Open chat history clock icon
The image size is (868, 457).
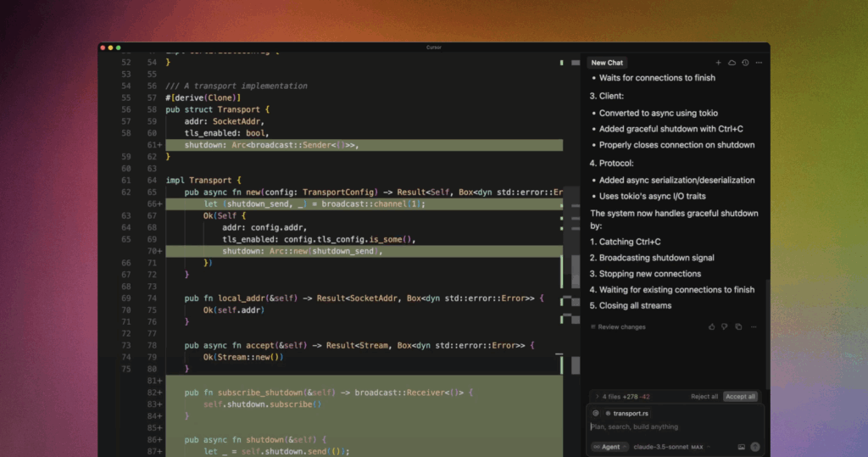pos(745,63)
